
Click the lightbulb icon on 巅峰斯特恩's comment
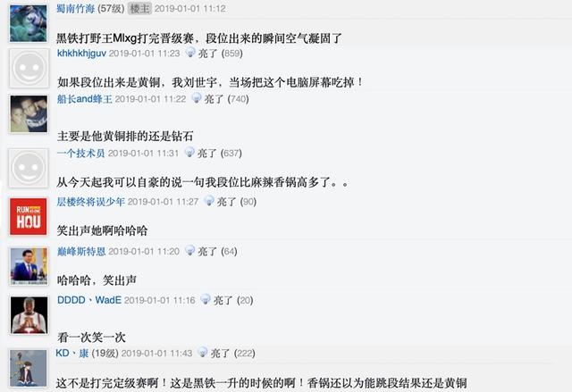coord(189,250)
